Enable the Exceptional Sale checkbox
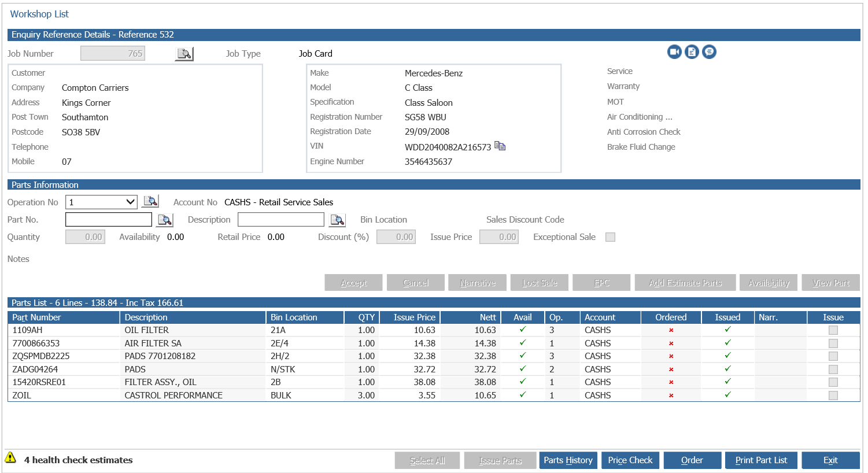Viewport: 868px width, 473px height. 610,236
